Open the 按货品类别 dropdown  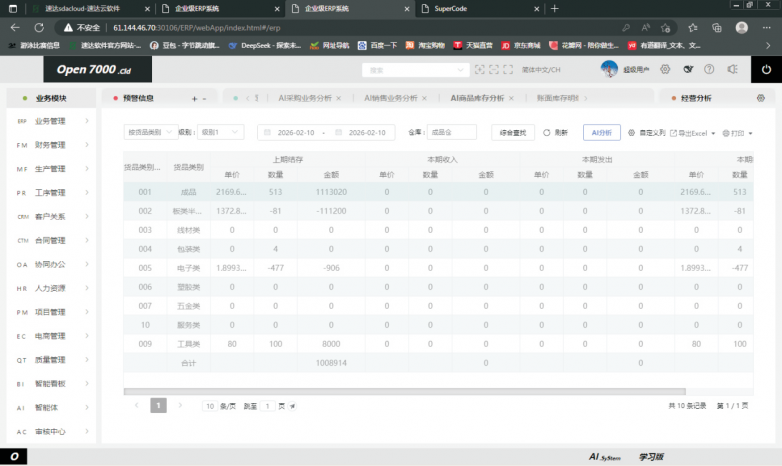click(x=148, y=132)
